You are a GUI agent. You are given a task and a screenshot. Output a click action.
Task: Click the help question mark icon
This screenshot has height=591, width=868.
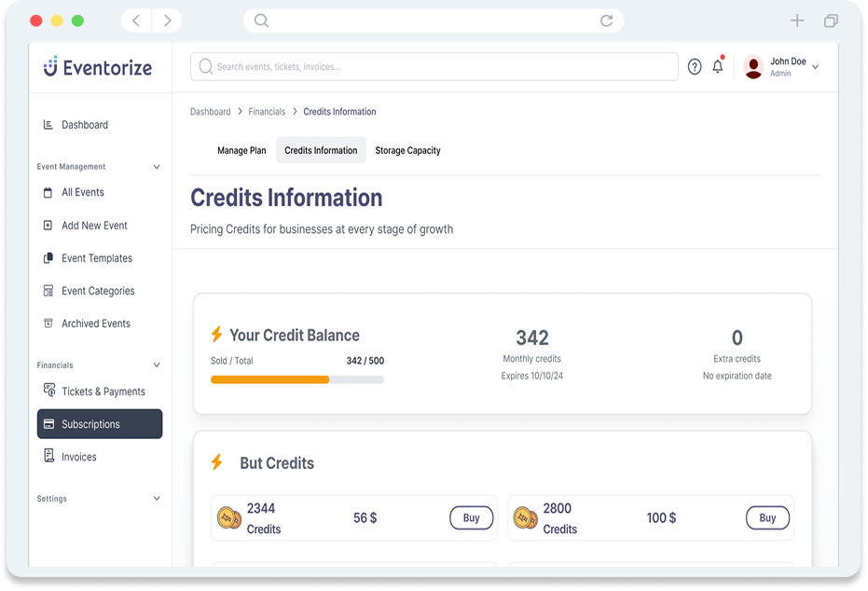[x=695, y=67]
